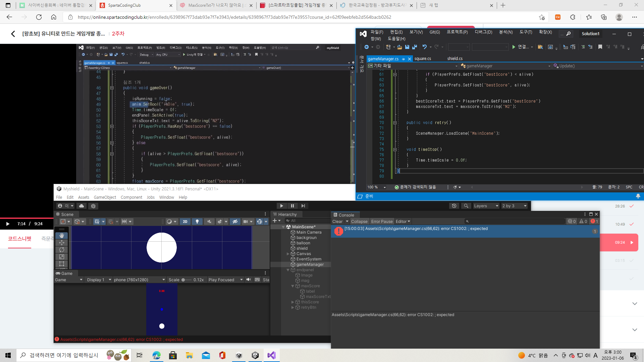Toggle Scene view gizmos button

point(260,222)
